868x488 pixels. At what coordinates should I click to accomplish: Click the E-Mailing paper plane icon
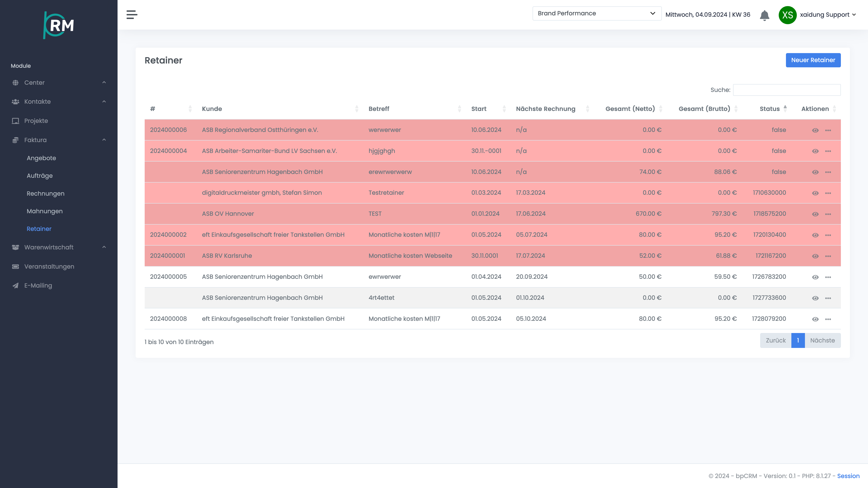16,285
